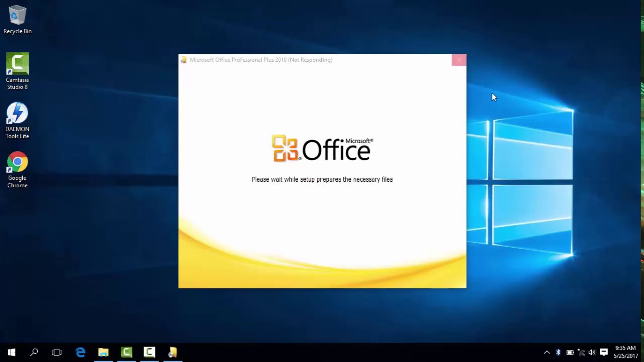Image resolution: width=644 pixels, height=362 pixels.
Task: Open the Recycle Bin desktop icon
Action: 17,20
